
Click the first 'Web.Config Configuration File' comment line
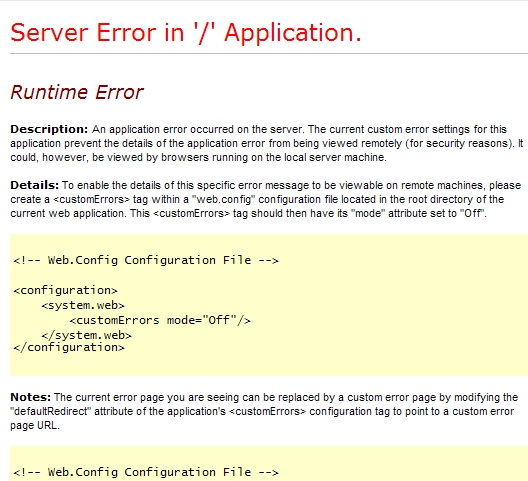(146, 260)
